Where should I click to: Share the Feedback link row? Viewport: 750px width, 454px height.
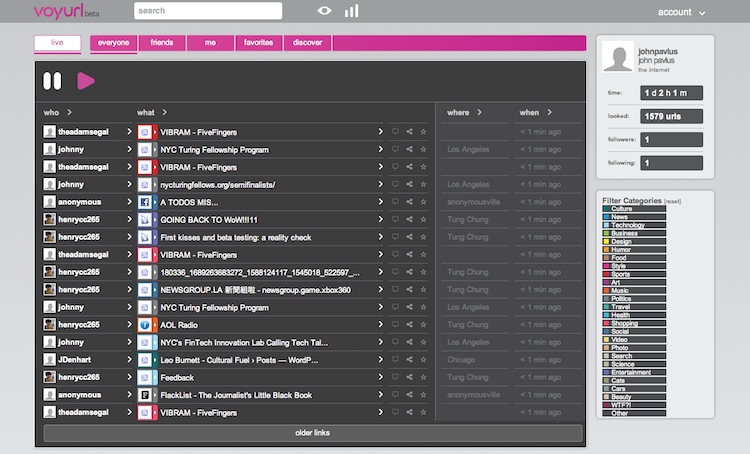coord(409,377)
